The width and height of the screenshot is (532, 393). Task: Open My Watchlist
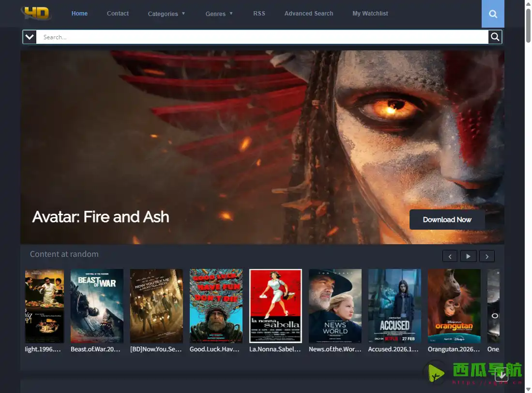click(370, 13)
